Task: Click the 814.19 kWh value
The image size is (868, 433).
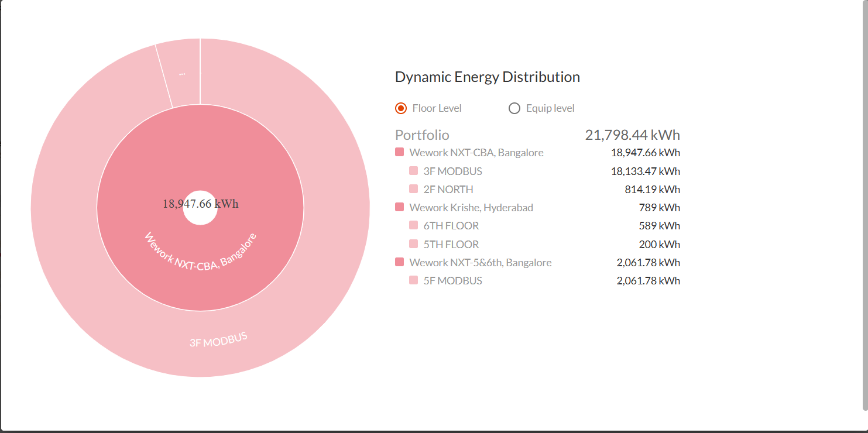Action: (653, 190)
